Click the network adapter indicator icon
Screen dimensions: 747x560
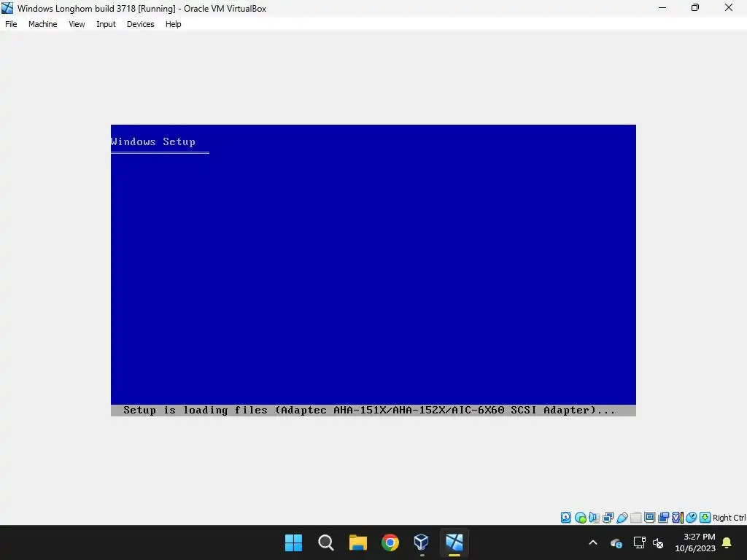(608, 518)
